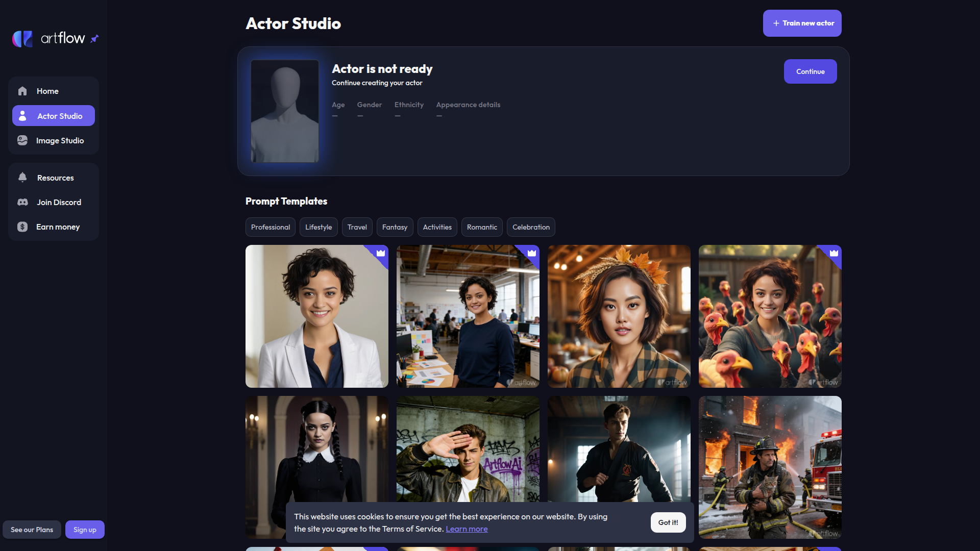Click the Join Discord icon
Screen dimensions: 980x551
click(x=22, y=202)
